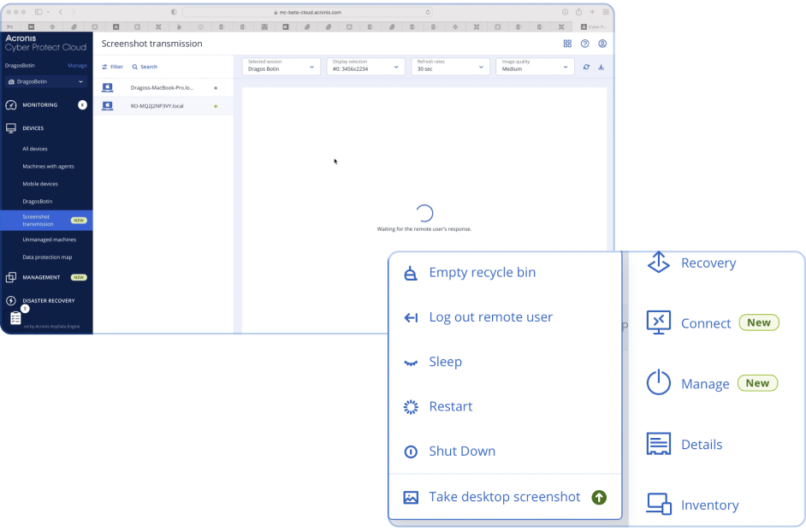Open Search in the device list
The image size is (806, 532).
145,67
